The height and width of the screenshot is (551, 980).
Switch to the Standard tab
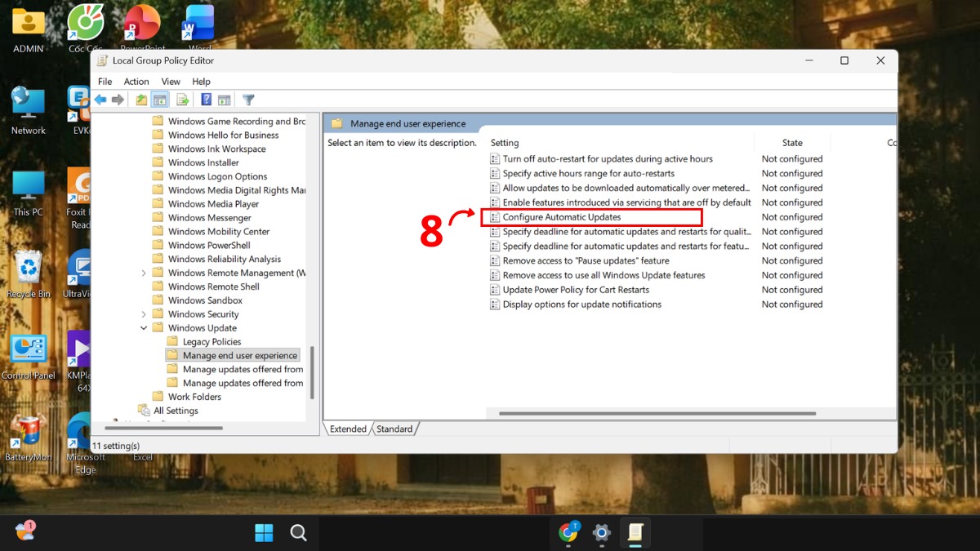[394, 429]
